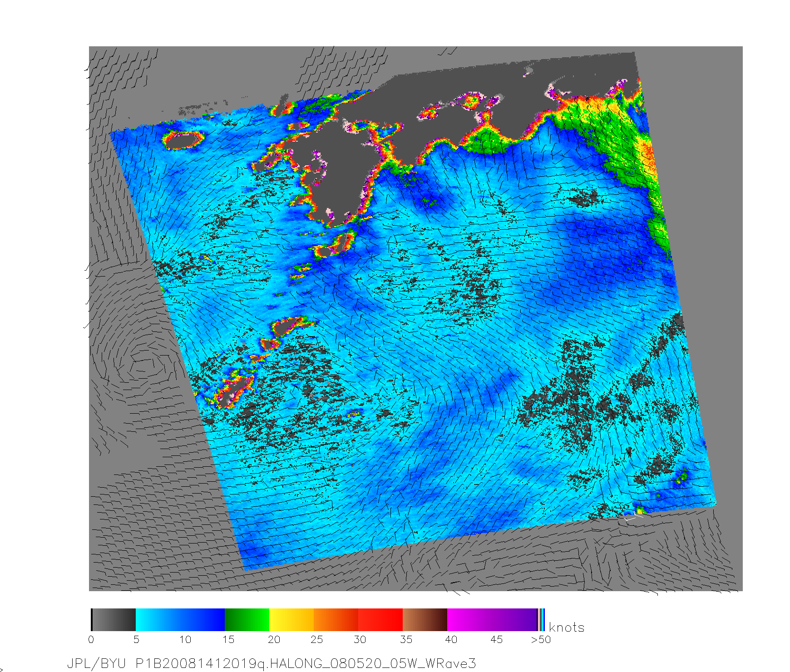
Task: Click the cyan 5-10 knots color band
Action: [x=180, y=620]
